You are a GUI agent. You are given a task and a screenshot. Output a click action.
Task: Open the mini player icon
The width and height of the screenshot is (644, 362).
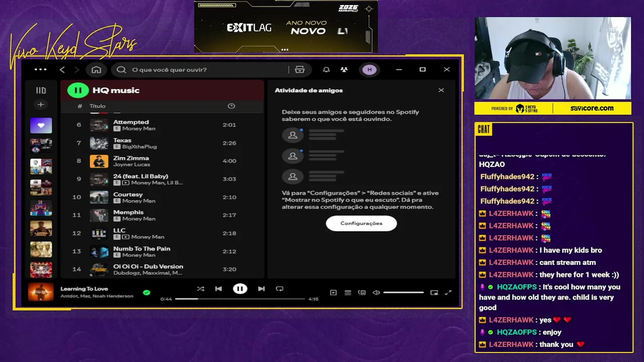(x=434, y=293)
